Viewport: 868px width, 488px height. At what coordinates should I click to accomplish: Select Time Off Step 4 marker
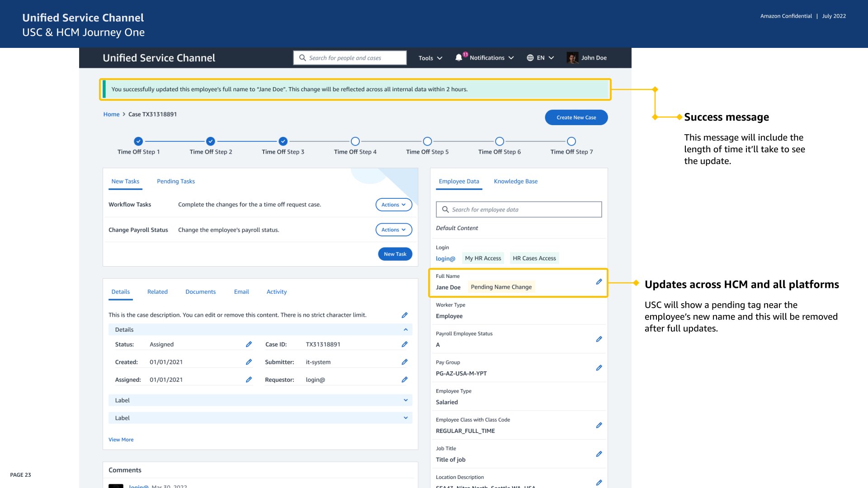355,141
